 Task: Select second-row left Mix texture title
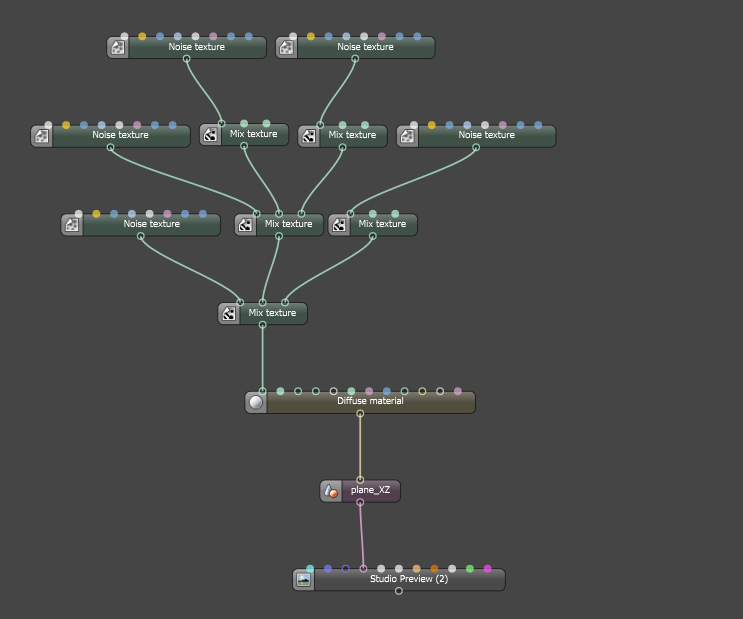pos(254,134)
